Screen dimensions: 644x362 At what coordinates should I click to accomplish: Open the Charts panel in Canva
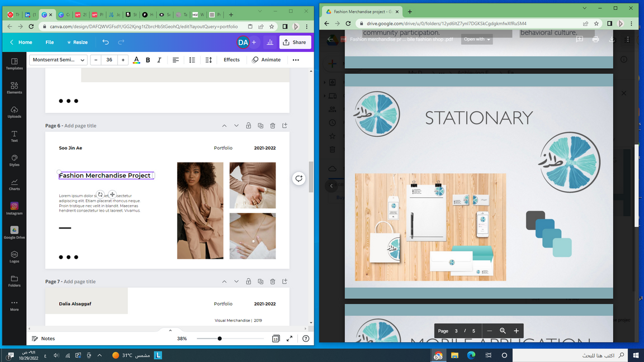tap(15, 185)
